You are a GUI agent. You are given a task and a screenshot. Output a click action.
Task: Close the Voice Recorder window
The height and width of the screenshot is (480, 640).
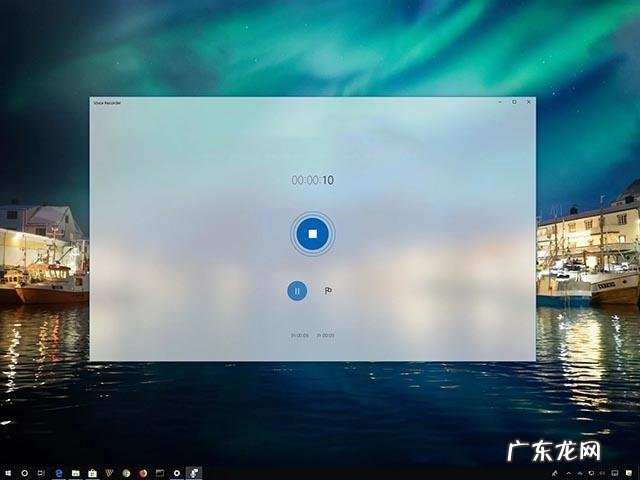coord(529,102)
